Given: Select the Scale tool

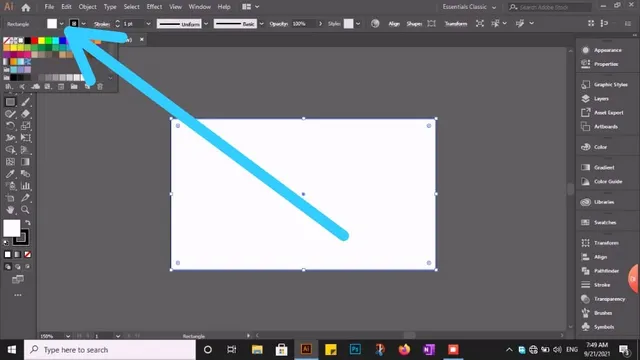Looking at the screenshot, I should coord(25,126).
